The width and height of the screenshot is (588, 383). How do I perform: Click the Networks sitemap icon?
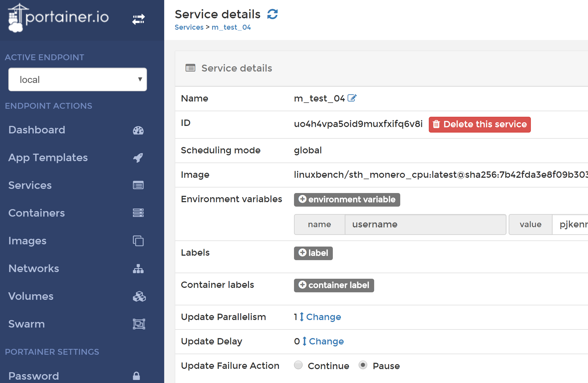click(138, 268)
